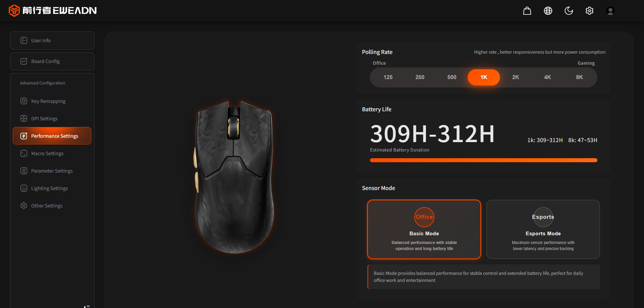Screen dimensions: 644x308
Task: Click the Office icon in Basic Mode card
Action: (x=424, y=217)
